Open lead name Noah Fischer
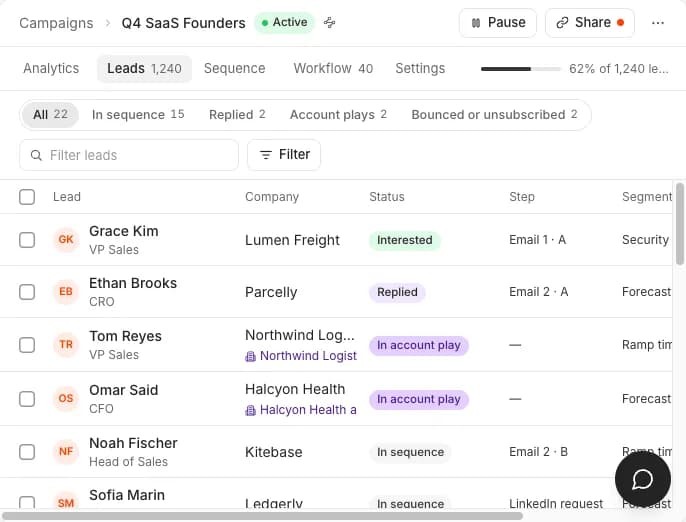The width and height of the screenshot is (686, 522). click(133, 443)
